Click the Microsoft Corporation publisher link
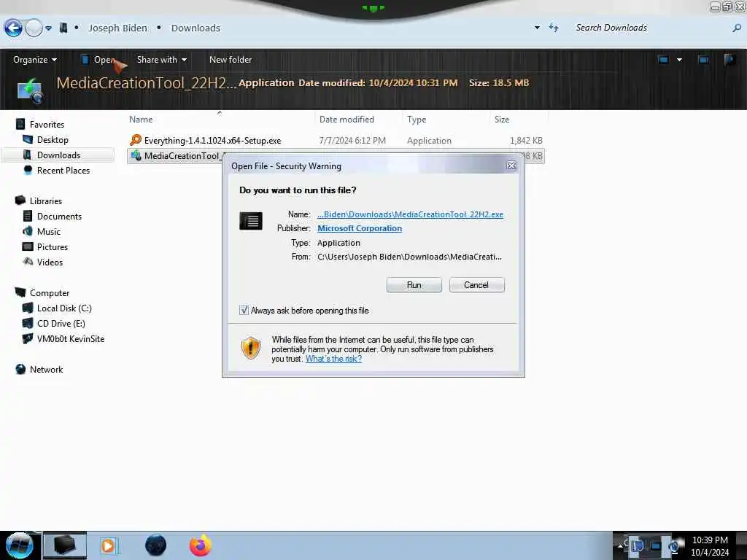Viewport: 747px width, 560px height. click(x=360, y=228)
